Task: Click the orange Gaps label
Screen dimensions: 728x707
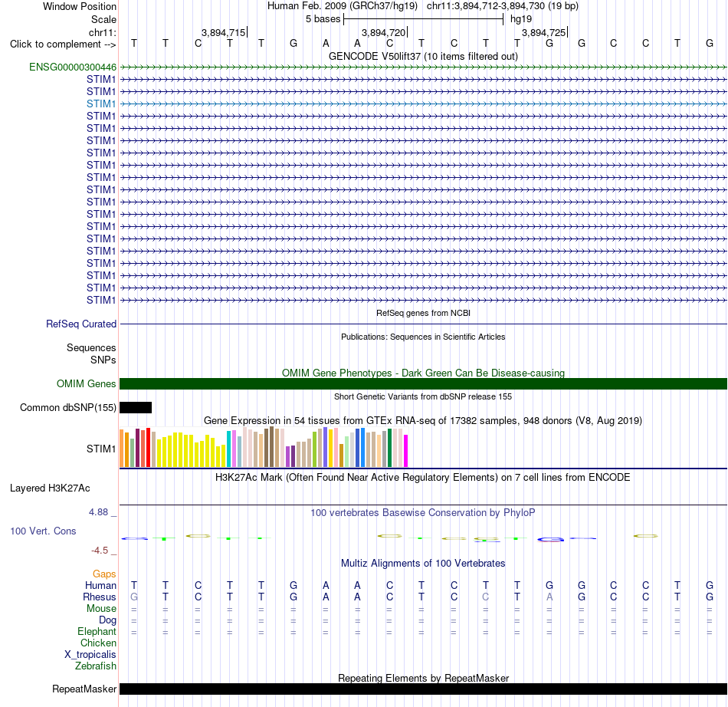Action: (104, 574)
